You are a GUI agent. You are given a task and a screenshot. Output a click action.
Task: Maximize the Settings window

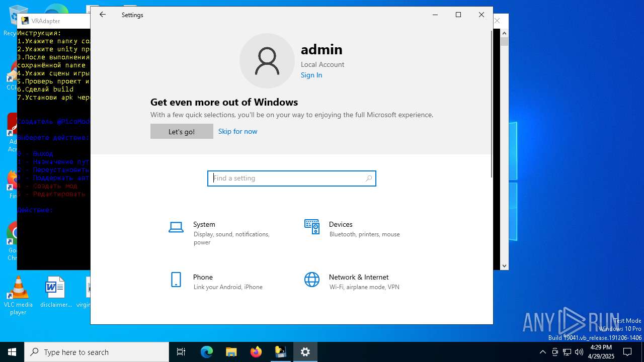pyautogui.click(x=458, y=15)
